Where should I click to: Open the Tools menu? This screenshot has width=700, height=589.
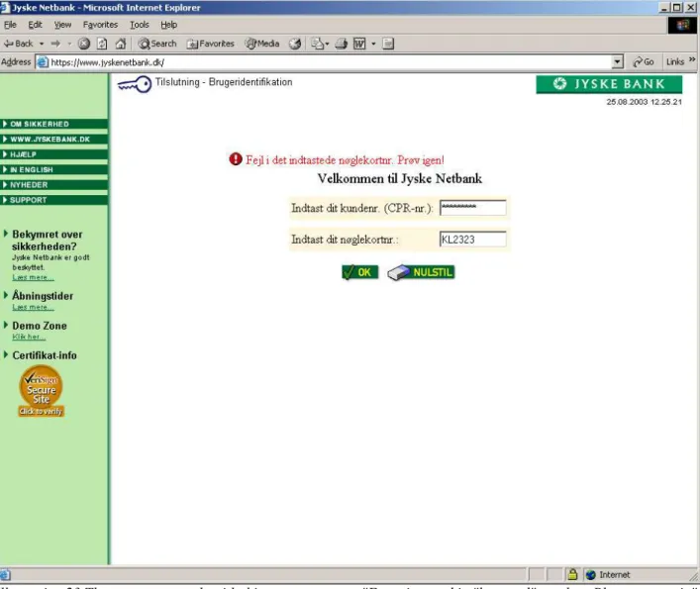pos(140,25)
